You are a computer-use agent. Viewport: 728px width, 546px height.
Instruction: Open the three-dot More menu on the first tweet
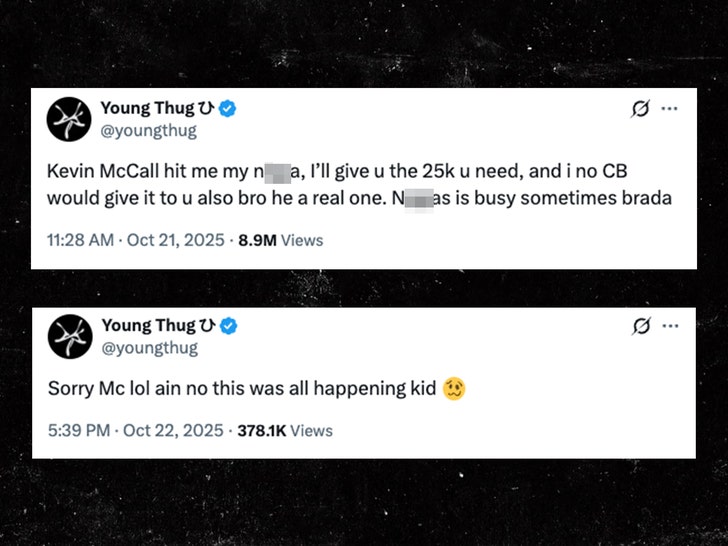669,109
